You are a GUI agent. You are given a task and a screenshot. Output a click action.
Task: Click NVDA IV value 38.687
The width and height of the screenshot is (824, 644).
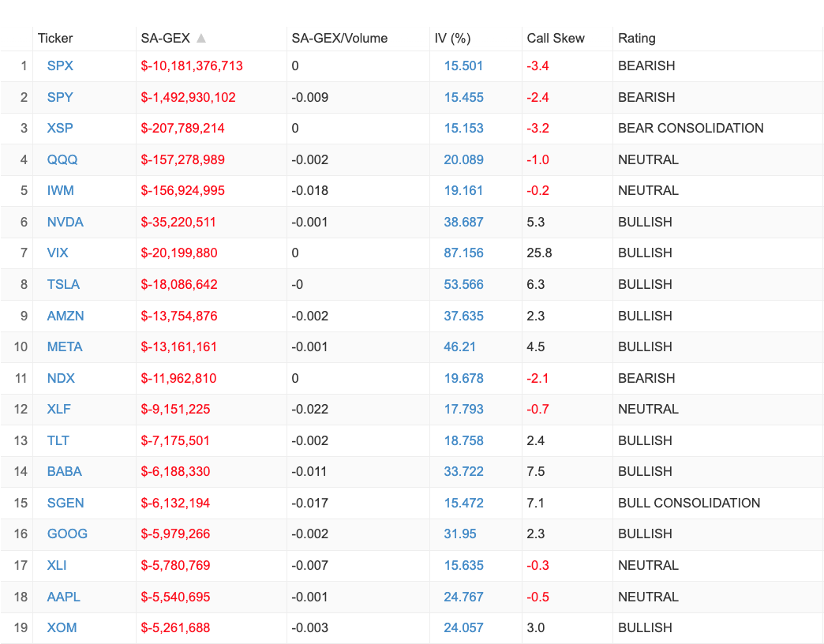tap(463, 223)
